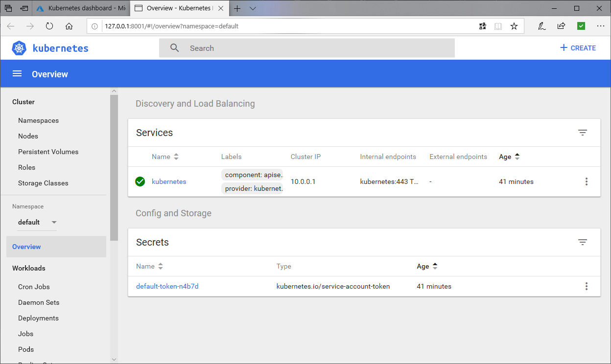Show site information icon in the address bar
Screen dimensions: 611x364
pyautogui.click(x=95, y=26)
